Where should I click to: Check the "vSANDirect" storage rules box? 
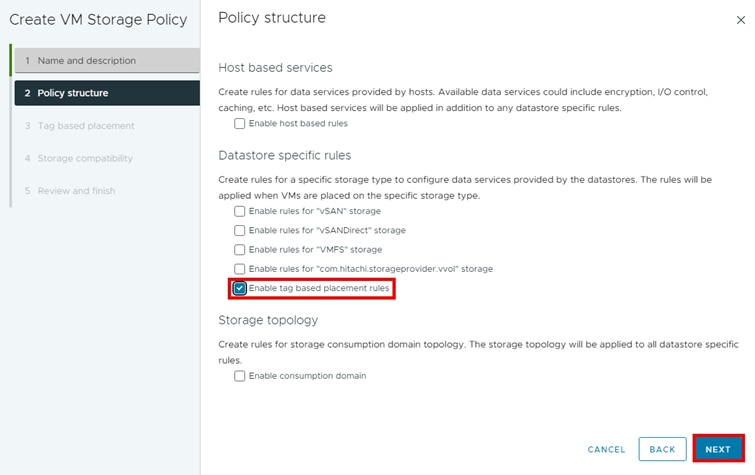[x=239, y=231]
